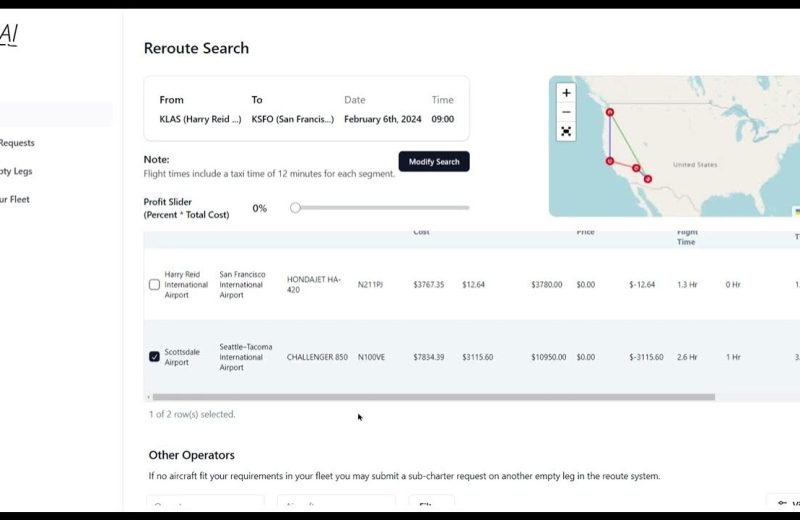Click the map fullscreen icon
Image resolution: width=800 pixels, height=520 pixels.
tap(566, 131)
